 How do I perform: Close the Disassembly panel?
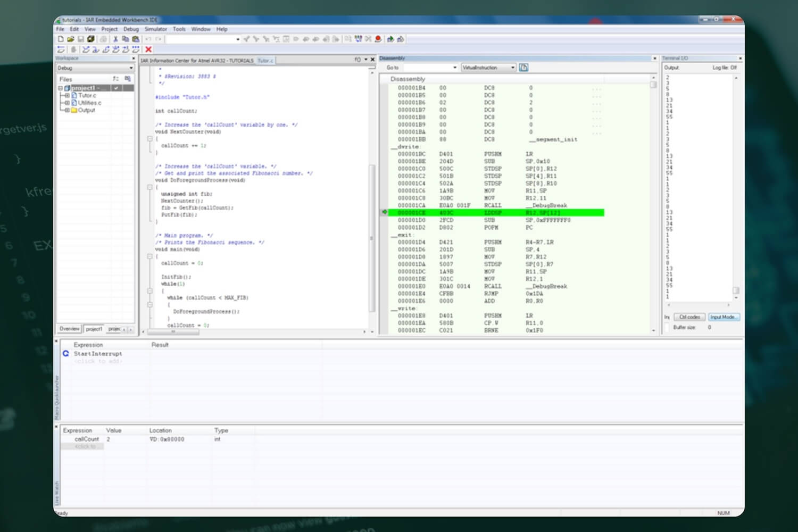click(x=654, y=59)
